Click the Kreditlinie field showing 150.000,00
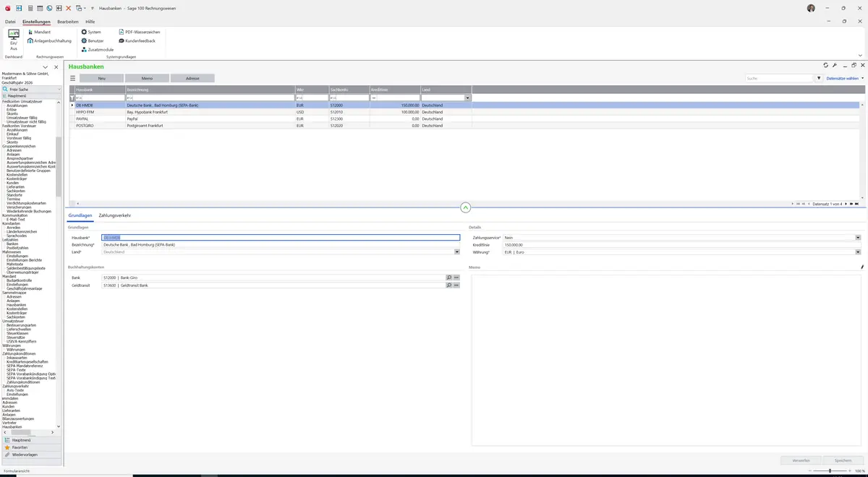This screenshot has height=477, width=868. pyautogui.click(x=682, y=245)
